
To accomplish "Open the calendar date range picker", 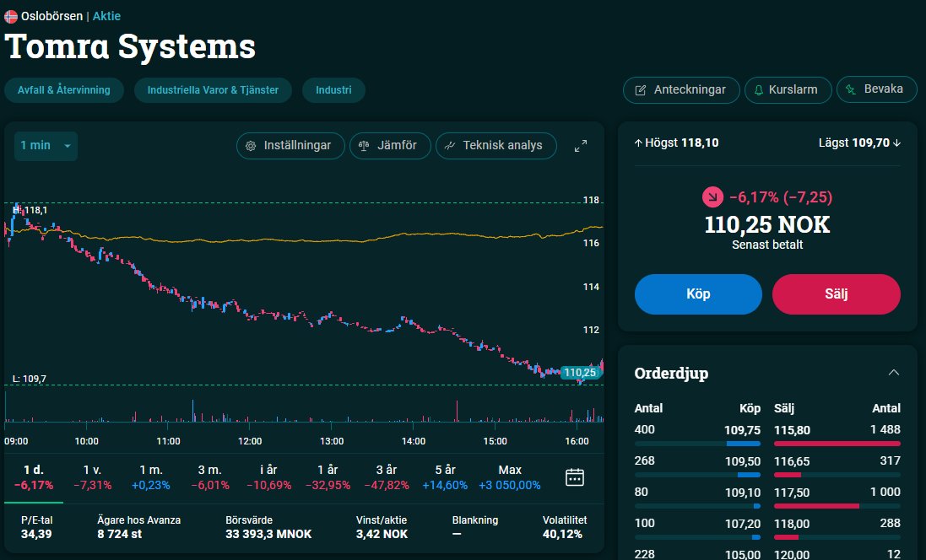I will [575, 477].
